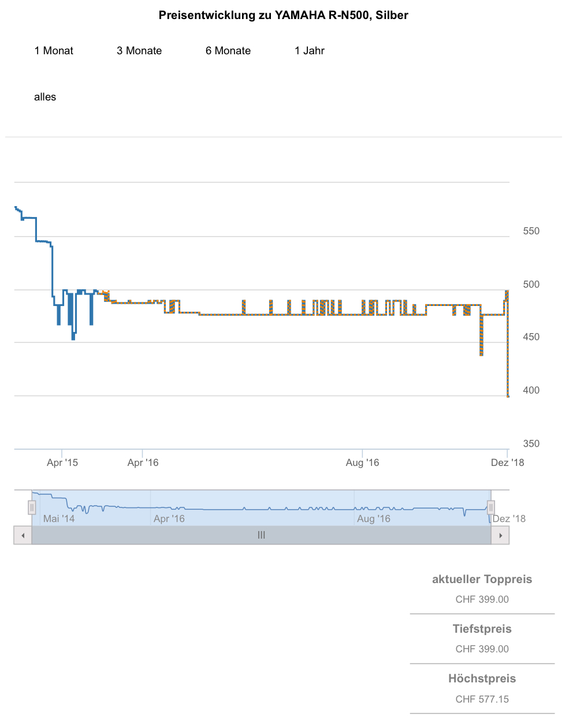Click the "Tiefstpreis" CHF 399.00 value
569x728 pixels.
click(x=482, y=649)
